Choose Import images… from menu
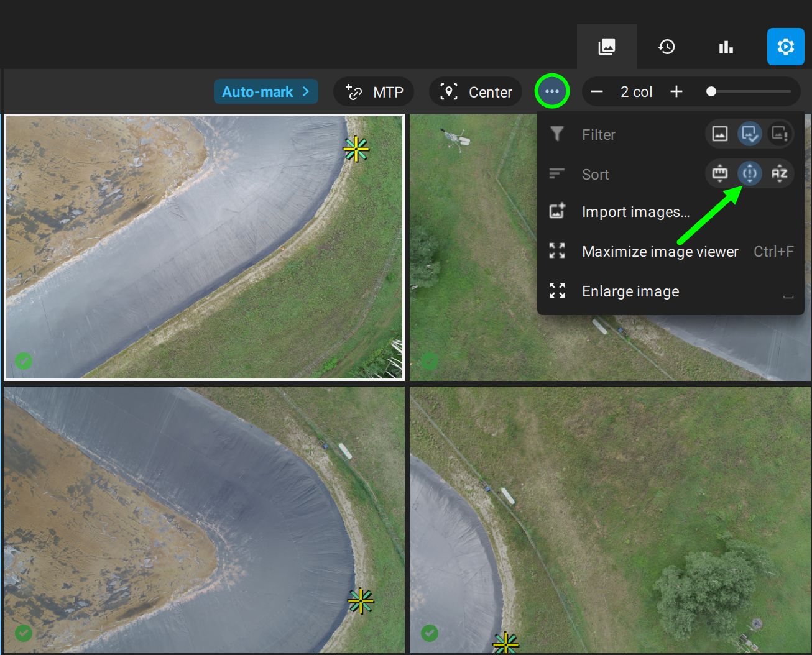 (635, 212)
